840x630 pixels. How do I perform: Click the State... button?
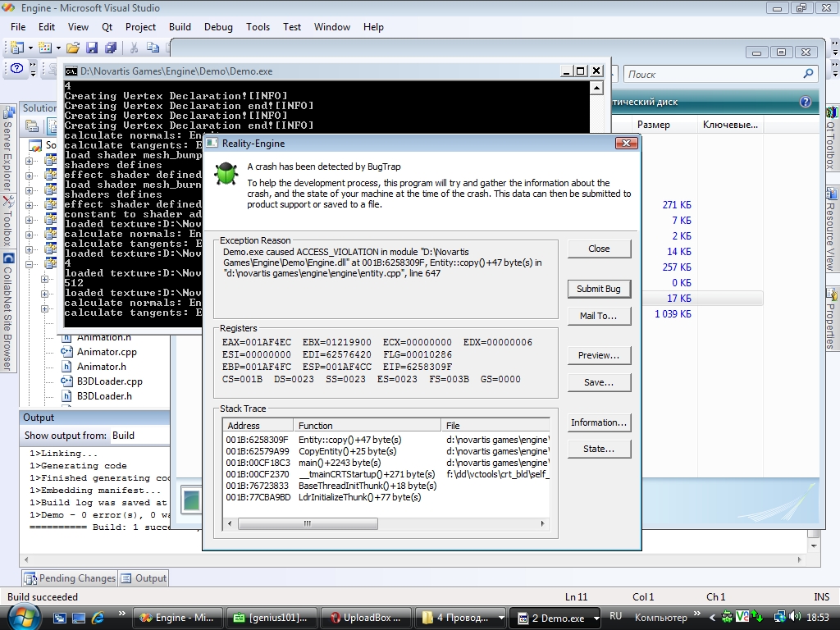pos(599,449)
